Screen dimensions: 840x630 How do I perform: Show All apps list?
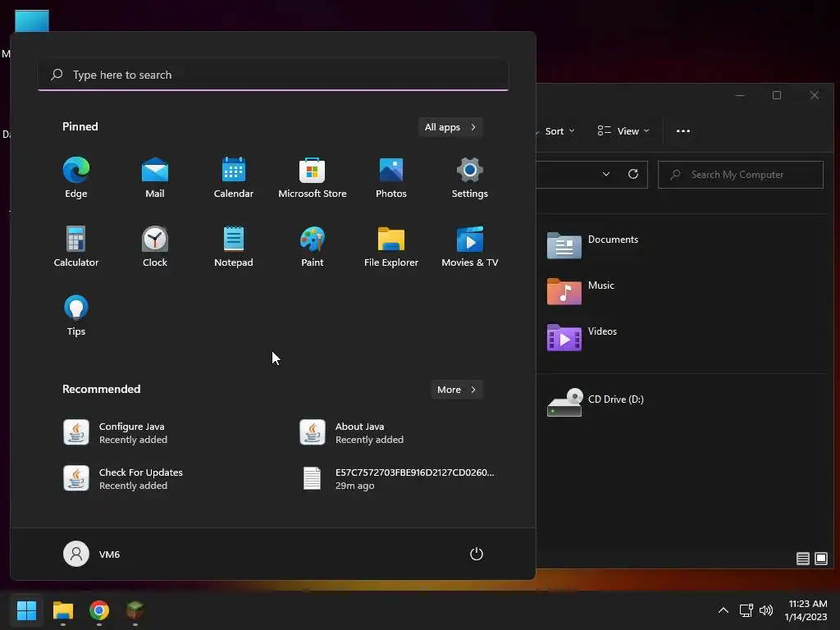pyautogui.click(x=450, y=127)
